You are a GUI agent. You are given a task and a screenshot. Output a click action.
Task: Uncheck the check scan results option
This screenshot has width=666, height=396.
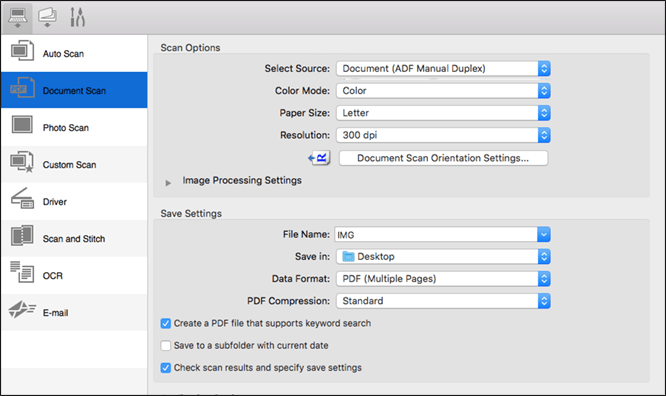(x=166, y=368)
